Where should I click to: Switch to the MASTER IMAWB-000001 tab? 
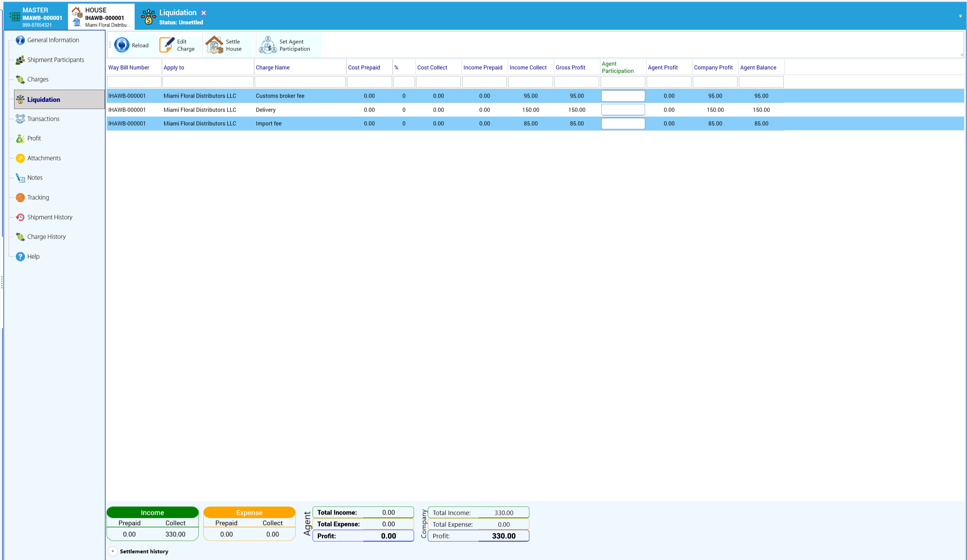click(36, 17)
